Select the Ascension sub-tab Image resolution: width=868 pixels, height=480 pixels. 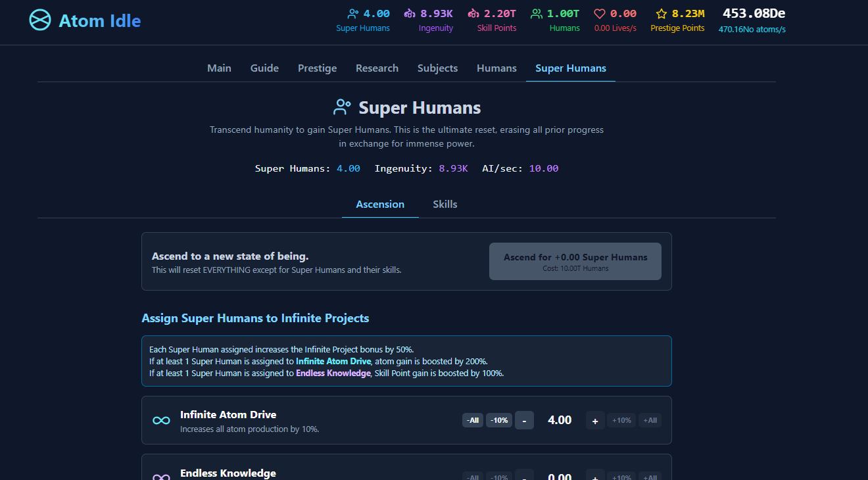tap(380, 204)
